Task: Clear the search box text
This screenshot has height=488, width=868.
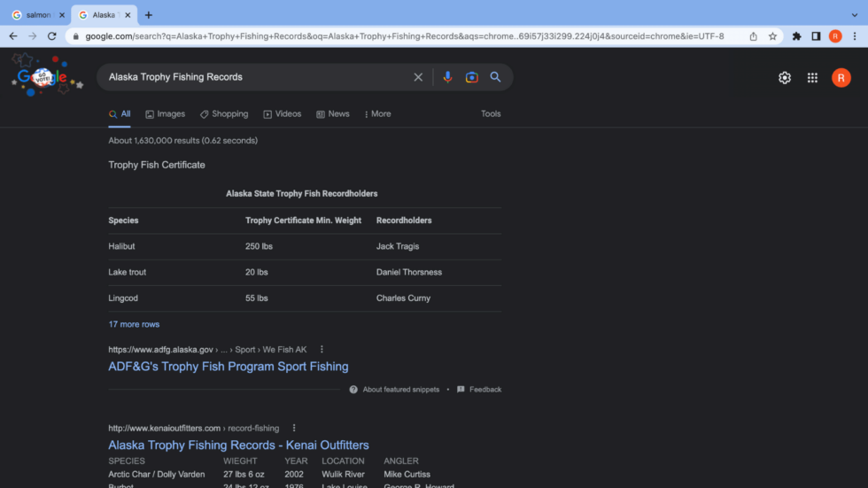Action: click(x=418, y=77)
